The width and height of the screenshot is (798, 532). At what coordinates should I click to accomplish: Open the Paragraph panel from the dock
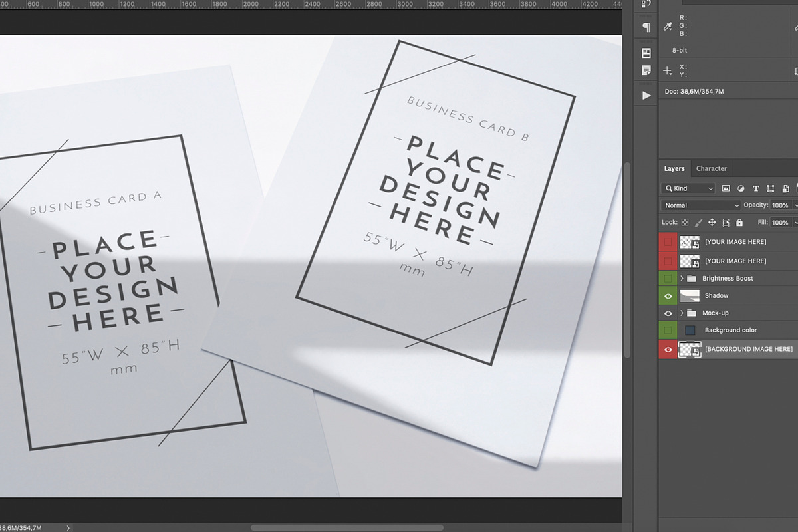(x=646, y=27)
